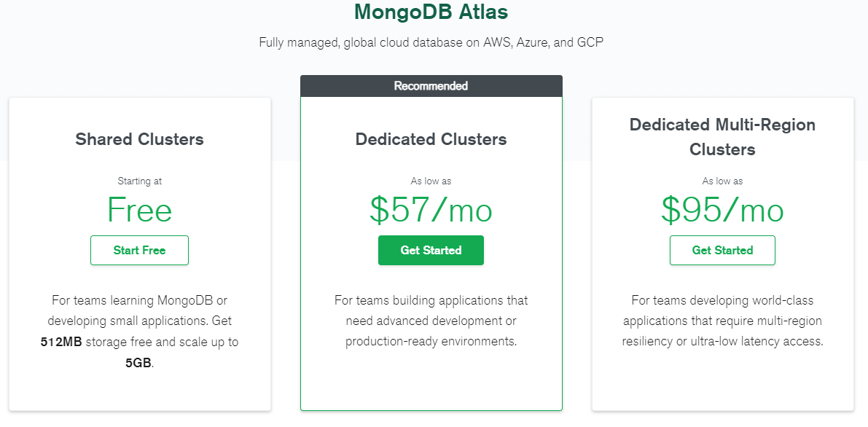Screen dimensions: 868x427
Task: Click the Dedicated Clusters card title
Action: (x=431, y=139)
